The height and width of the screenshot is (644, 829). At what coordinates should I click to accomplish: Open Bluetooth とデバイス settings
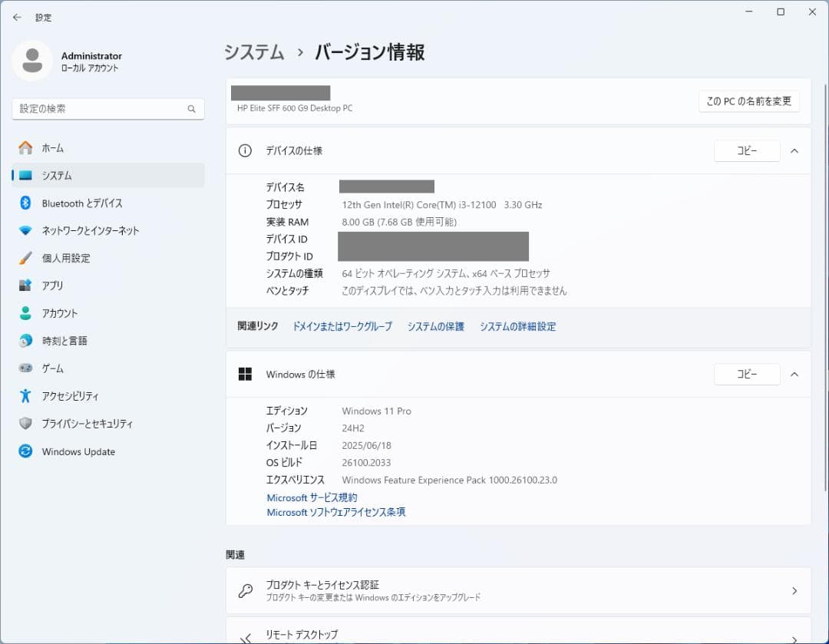pos(79,203)
